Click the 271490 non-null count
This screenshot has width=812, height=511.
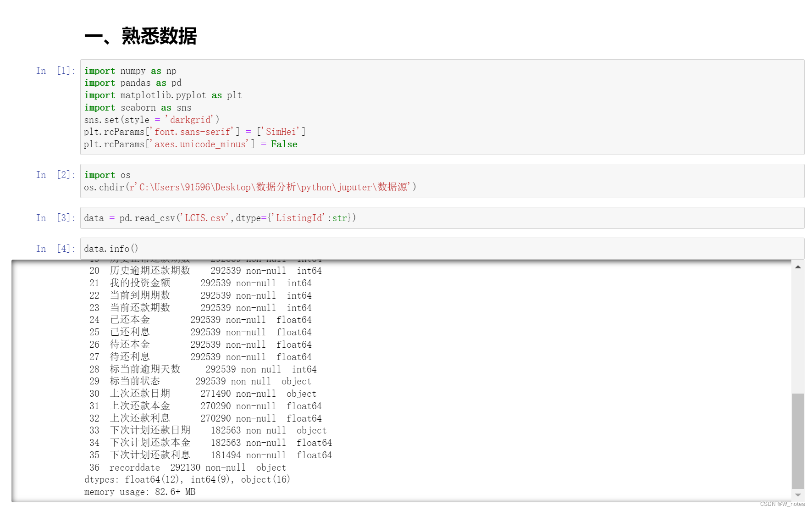pyautogui.click(x=238, y=394)
